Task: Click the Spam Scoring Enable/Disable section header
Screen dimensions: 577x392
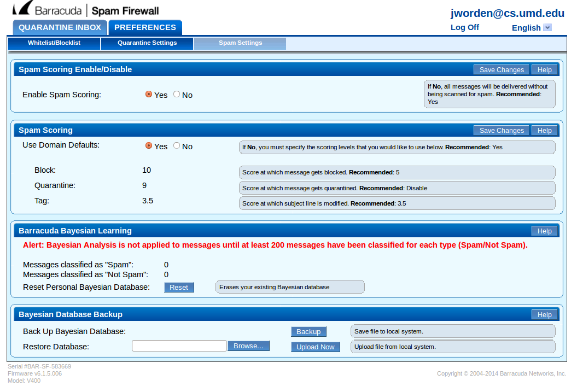Action: click(75, 69)
